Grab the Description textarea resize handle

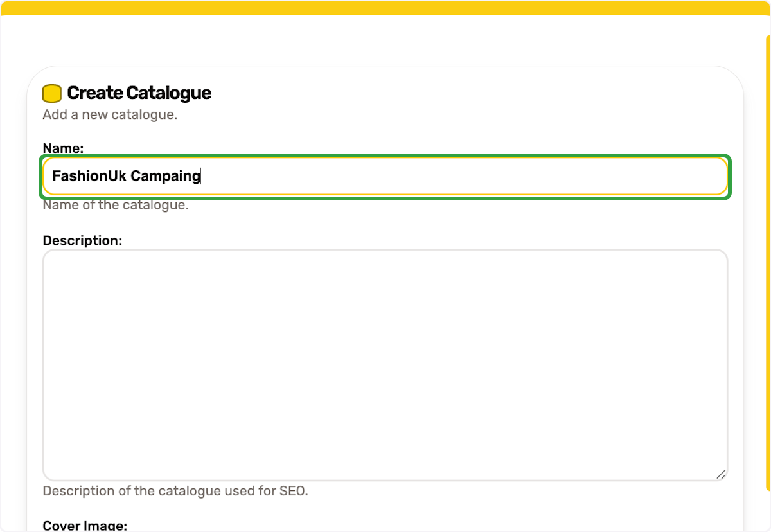click(721, 474)
